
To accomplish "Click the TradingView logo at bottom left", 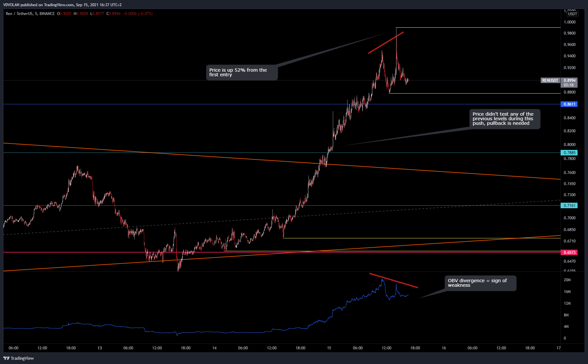I will click(x=19, y=358).
